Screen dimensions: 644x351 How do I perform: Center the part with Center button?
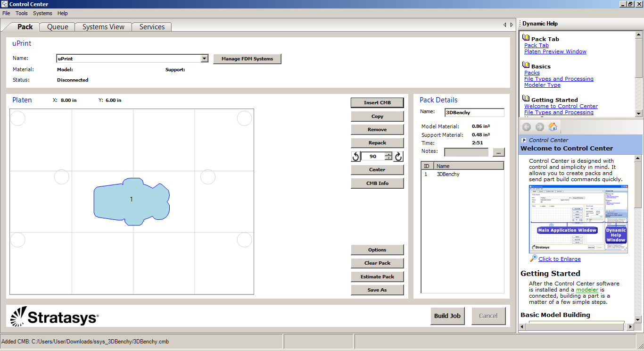tap(377, 169)
